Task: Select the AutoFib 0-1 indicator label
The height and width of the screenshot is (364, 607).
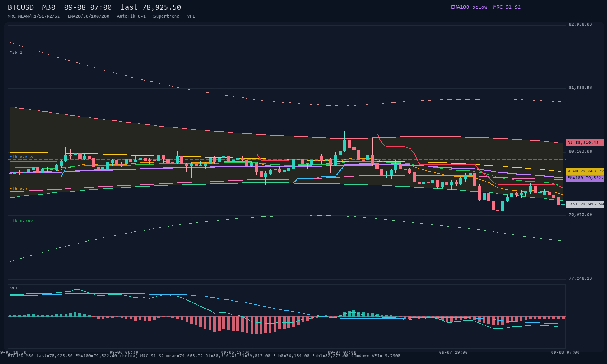Action: (x=131, y=16)
